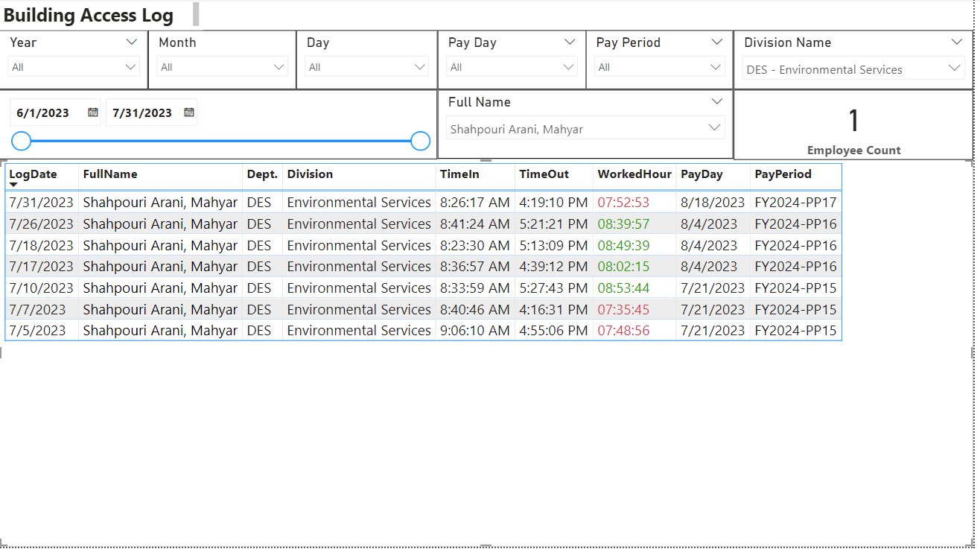Sort by the FullName column header

pyautogui.click(x=110, y=174)
